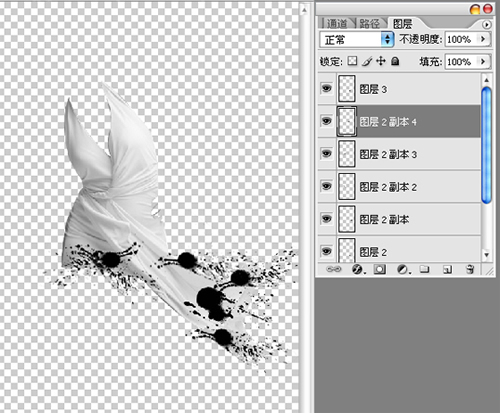This screenshot has height=413, width=500.
Task: Expand the 填充 fill arrow
Action: (483, 61)
